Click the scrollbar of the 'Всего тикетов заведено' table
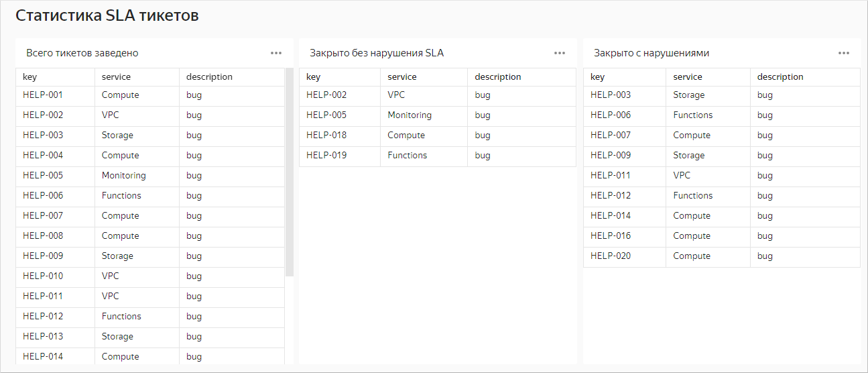This screenshot has height=373, width=868. point(290,172)
